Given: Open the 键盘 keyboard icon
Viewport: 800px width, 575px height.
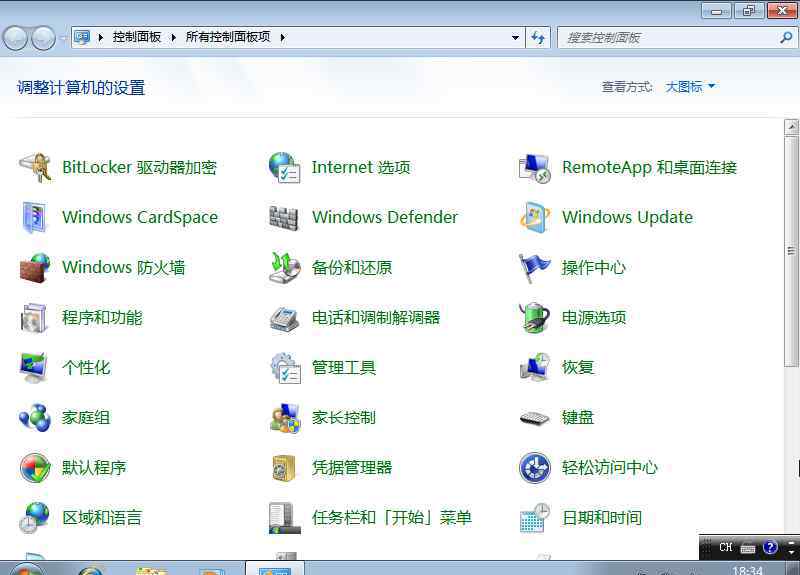Looking at the screenshot, I should click(534, 418).
